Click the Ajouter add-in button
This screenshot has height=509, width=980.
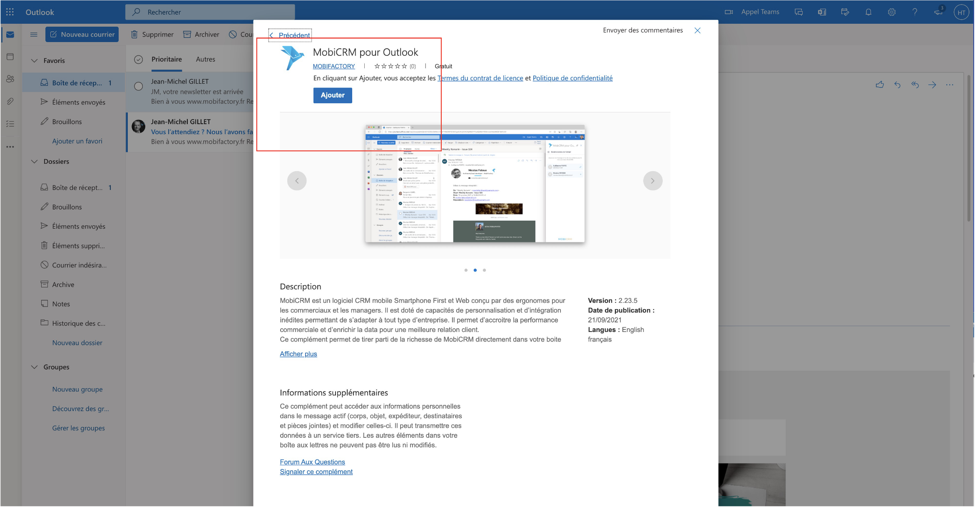coord(332,95)
